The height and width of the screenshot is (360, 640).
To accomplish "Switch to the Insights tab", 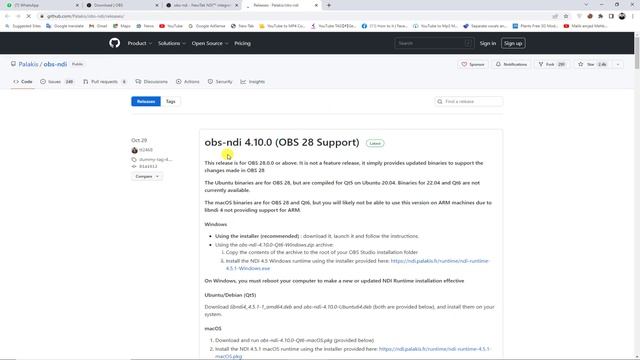I will 253,82.
